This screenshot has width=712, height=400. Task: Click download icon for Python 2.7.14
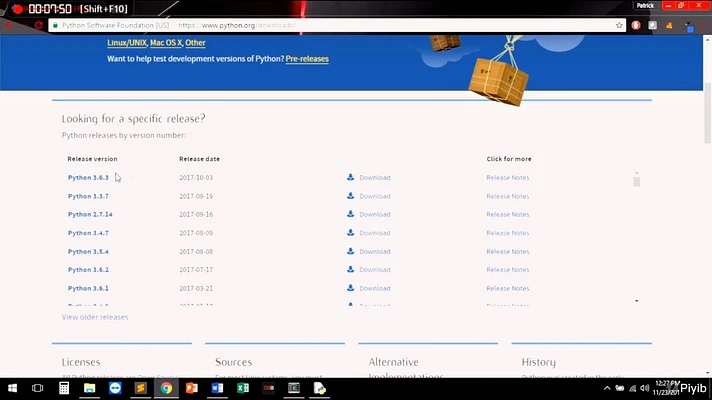tap(351, 214)
